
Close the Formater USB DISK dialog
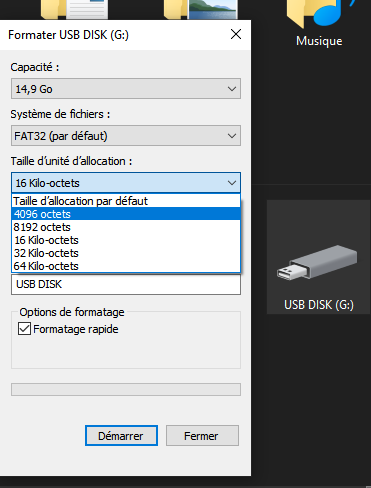tap(236, 34)
